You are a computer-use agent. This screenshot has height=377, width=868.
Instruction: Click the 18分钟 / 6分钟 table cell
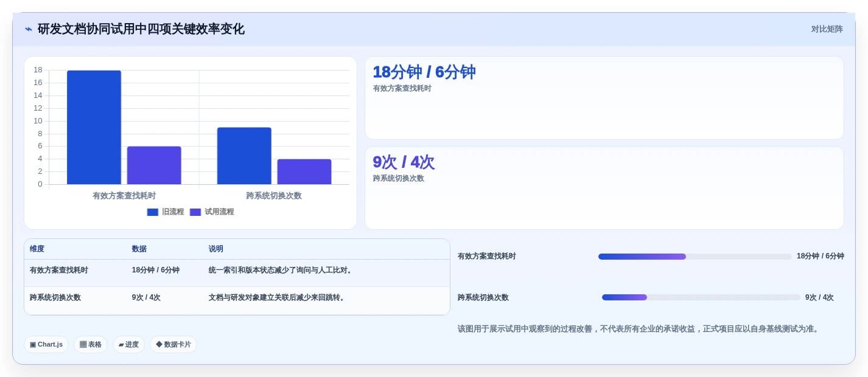tap(156, 271)
